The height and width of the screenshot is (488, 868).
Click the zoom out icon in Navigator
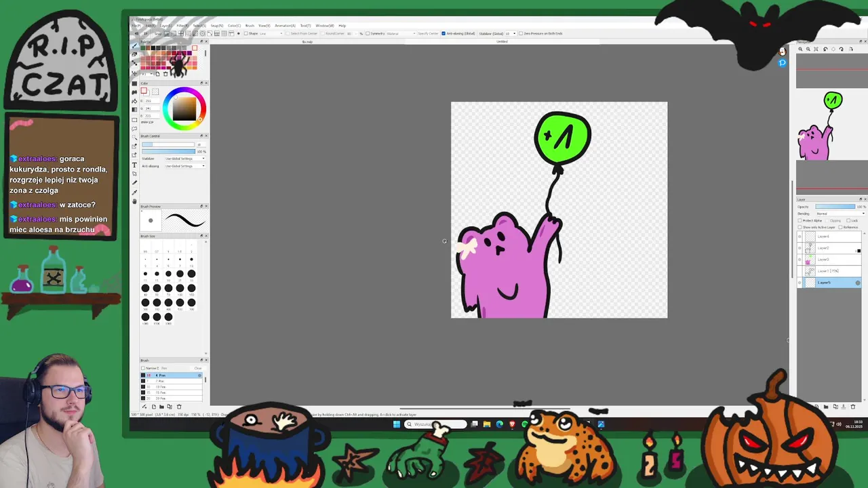[808, 49]
